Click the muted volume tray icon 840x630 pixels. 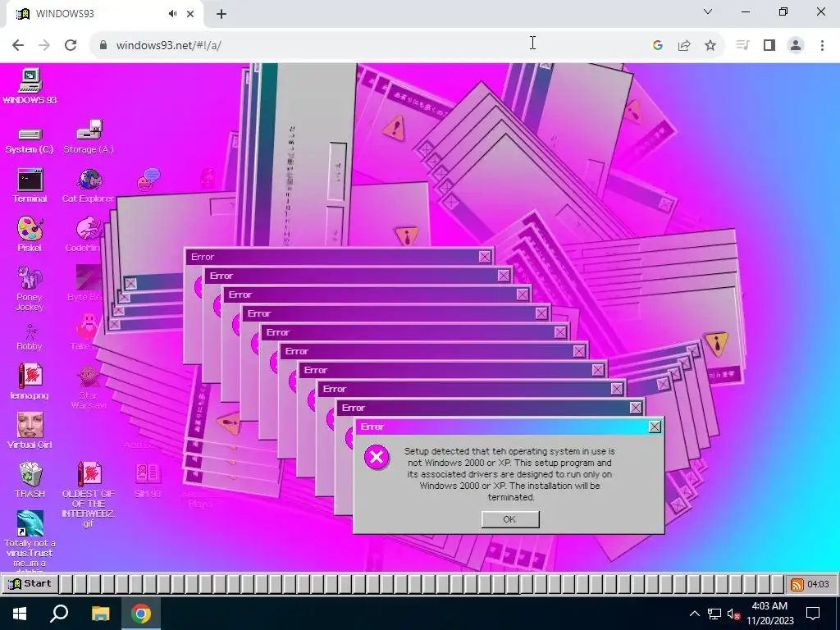[x=733, y=614]
